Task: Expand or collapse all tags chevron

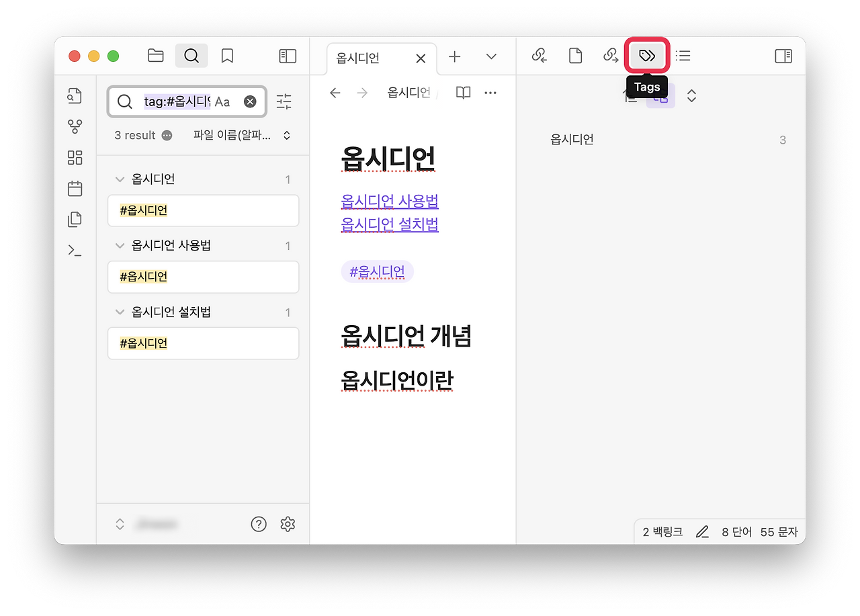Action: pos(691,96)
